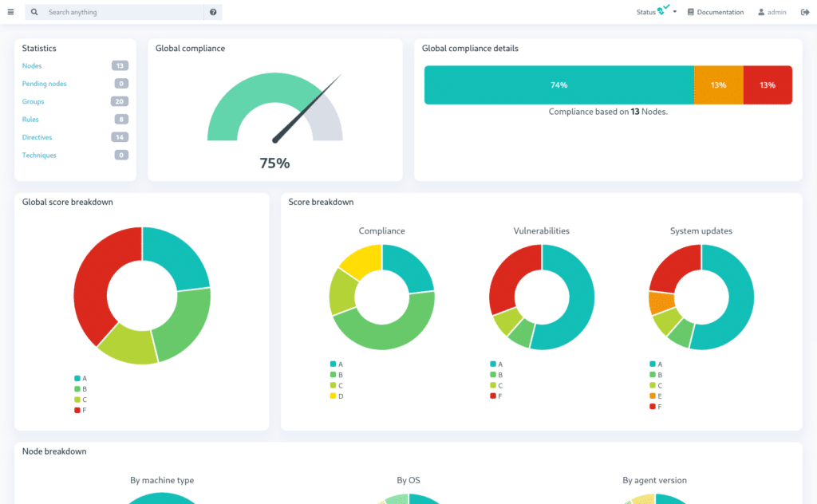Open the Nodes statistics link
Image resolution: width=817 pixels, height=504 pixels.
pyautogui.click(x=32, y=65)
